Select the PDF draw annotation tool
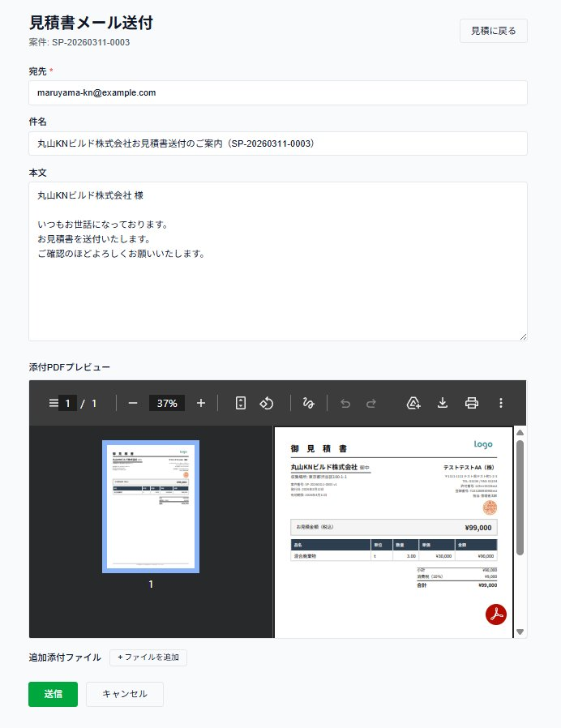The height and width of the screenshot is (728, 561). 308,403
